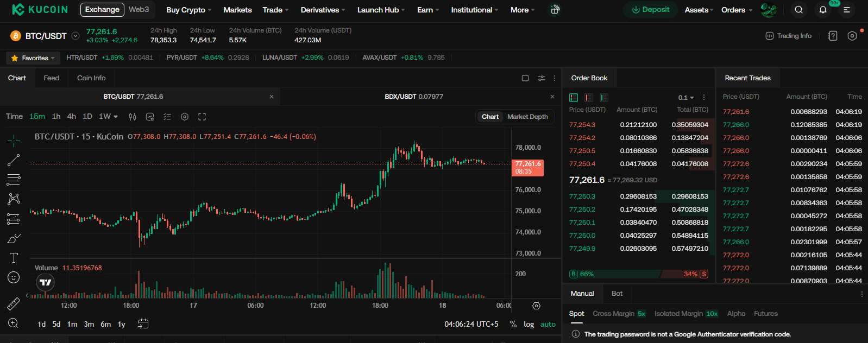Screen dimensions: 868x343
Task: Click the gift box rewards icon
Action: click(x=555, y=10)
